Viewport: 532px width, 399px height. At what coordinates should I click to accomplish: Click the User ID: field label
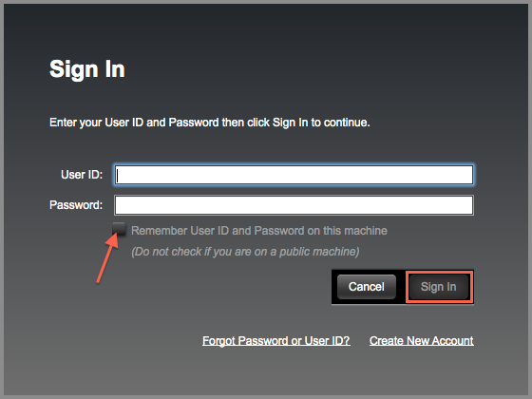(82, 175)
